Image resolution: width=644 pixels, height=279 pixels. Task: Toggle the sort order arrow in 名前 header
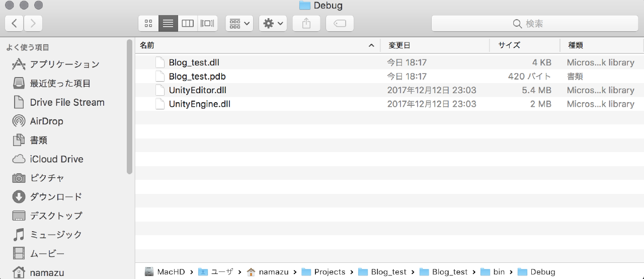(x=371, y=45)
